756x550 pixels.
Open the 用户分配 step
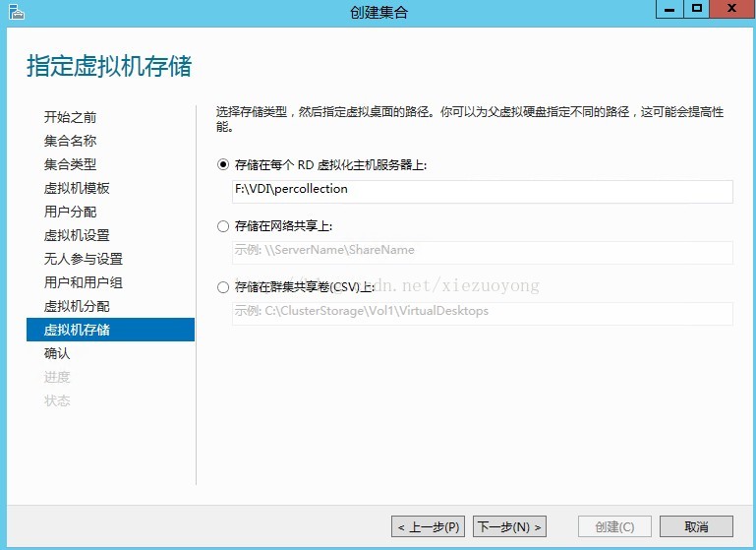pyautogui.click(x=70, y=212)
